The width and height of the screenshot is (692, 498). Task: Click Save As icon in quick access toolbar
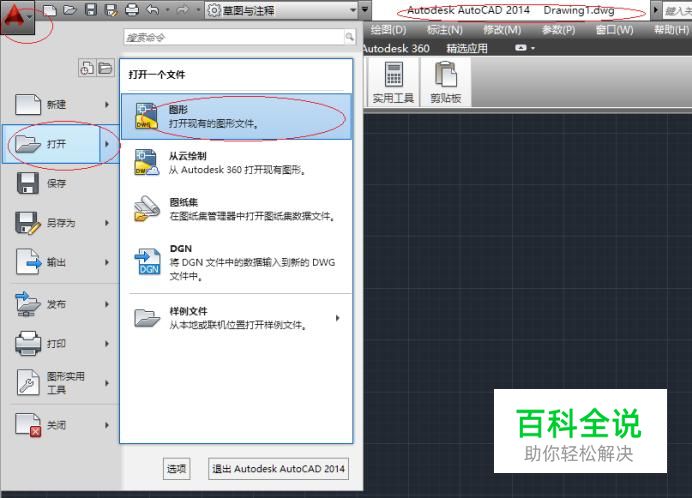(111, 10)
